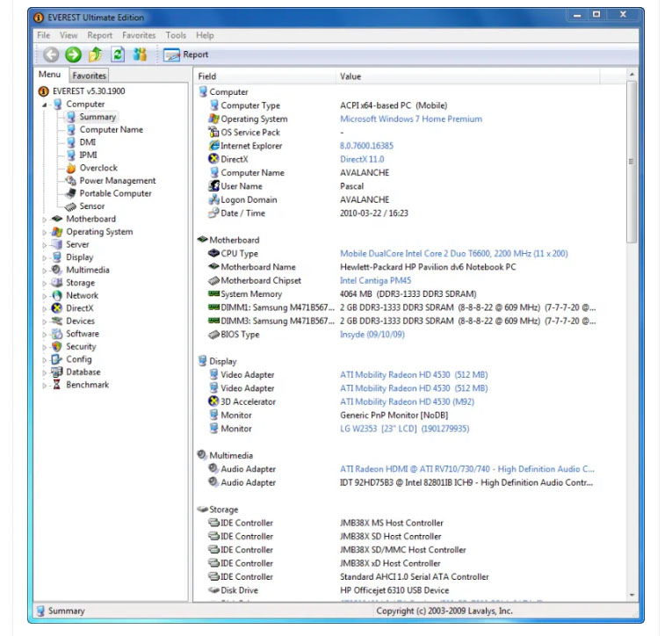This screenshot has width=672, height=636.
Task: Click the Disk Drive icon
Action: pyautogui.click(x=213, y=590)
